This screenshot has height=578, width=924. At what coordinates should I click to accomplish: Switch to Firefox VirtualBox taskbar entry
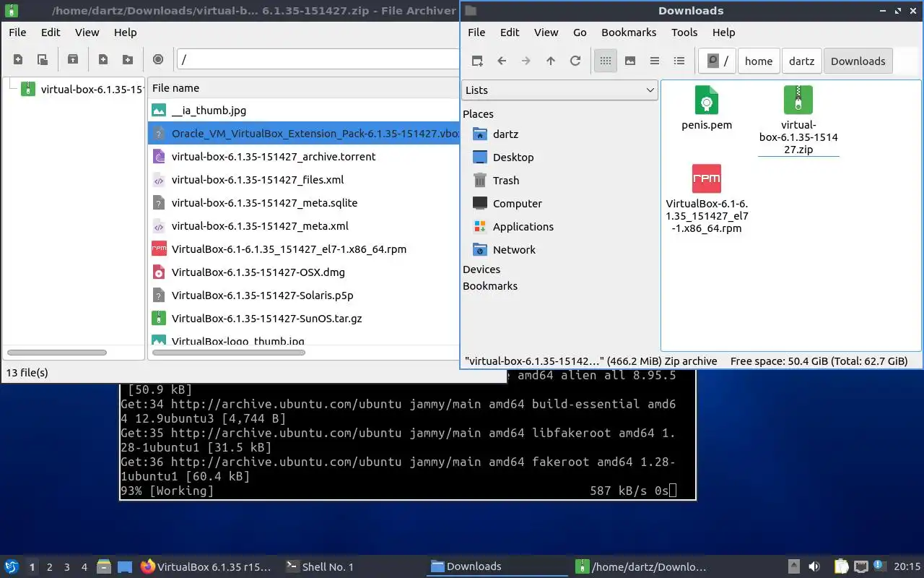click(x=206, y=567)
